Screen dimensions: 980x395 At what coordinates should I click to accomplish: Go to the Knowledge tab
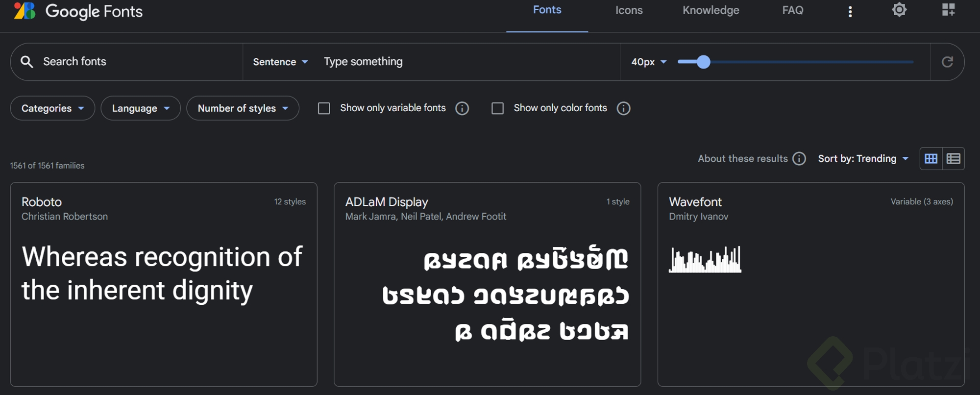coord(710,10)
